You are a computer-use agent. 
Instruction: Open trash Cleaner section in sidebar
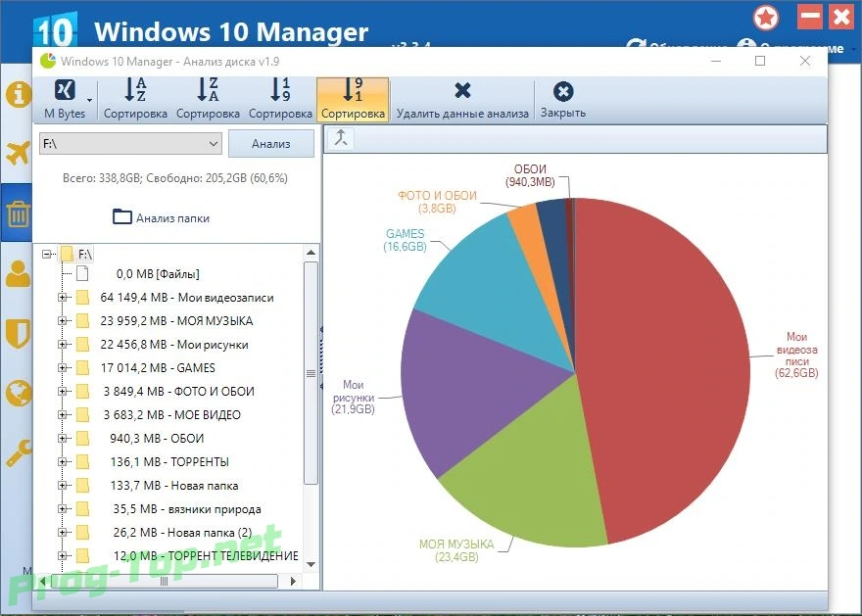(18, 213)
